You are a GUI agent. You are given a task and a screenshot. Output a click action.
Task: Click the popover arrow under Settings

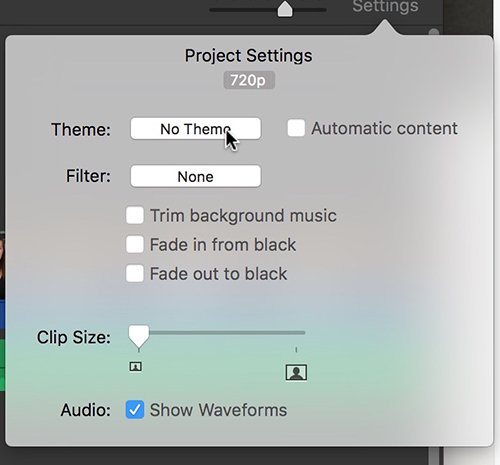coord(384,27)
